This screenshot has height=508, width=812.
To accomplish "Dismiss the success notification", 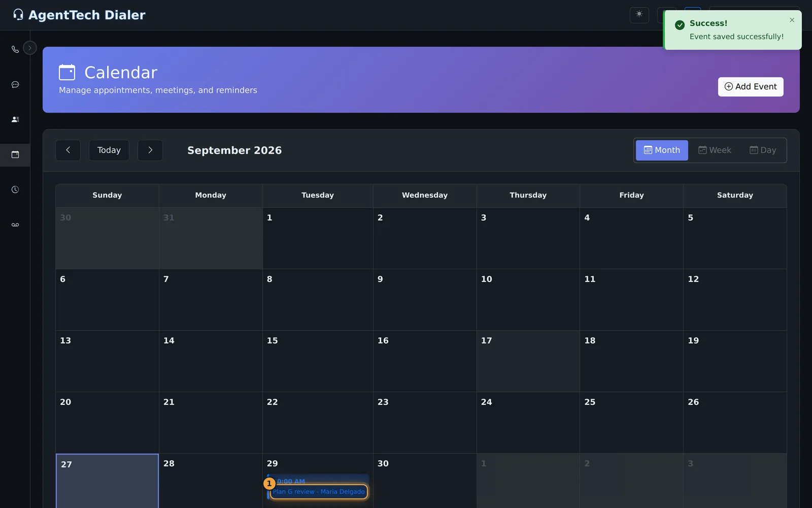I will point(792,20).
